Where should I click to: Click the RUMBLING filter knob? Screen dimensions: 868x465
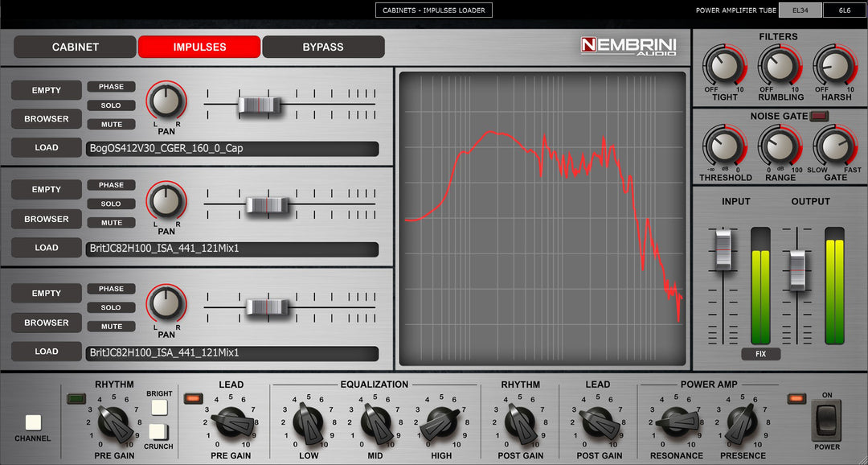(x=780, y=67)
